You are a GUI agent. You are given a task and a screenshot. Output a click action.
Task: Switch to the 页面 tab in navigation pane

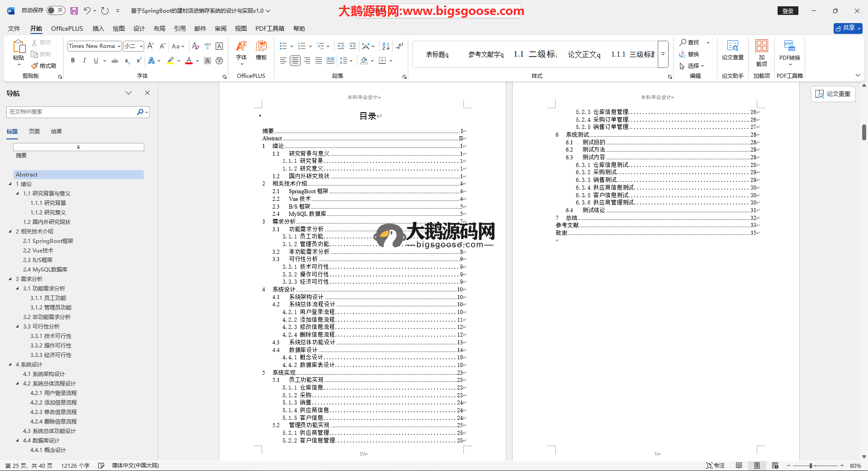point(34,132)
